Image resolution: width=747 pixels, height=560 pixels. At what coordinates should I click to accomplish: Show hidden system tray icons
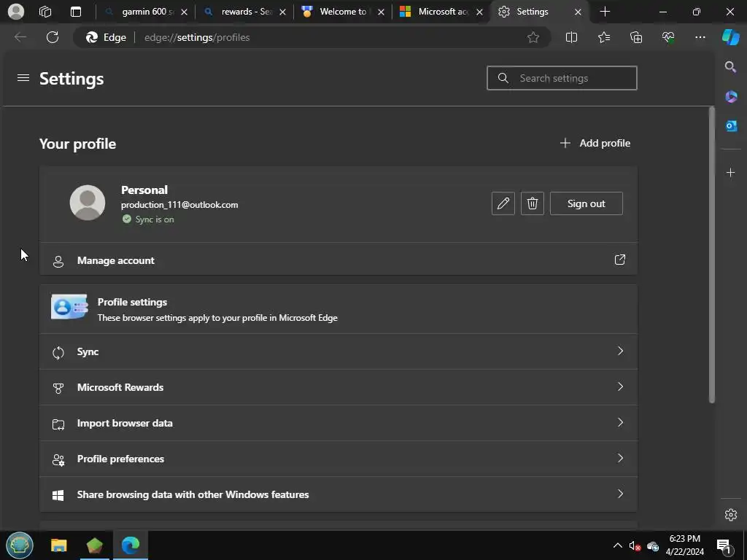tap(617, 545)
